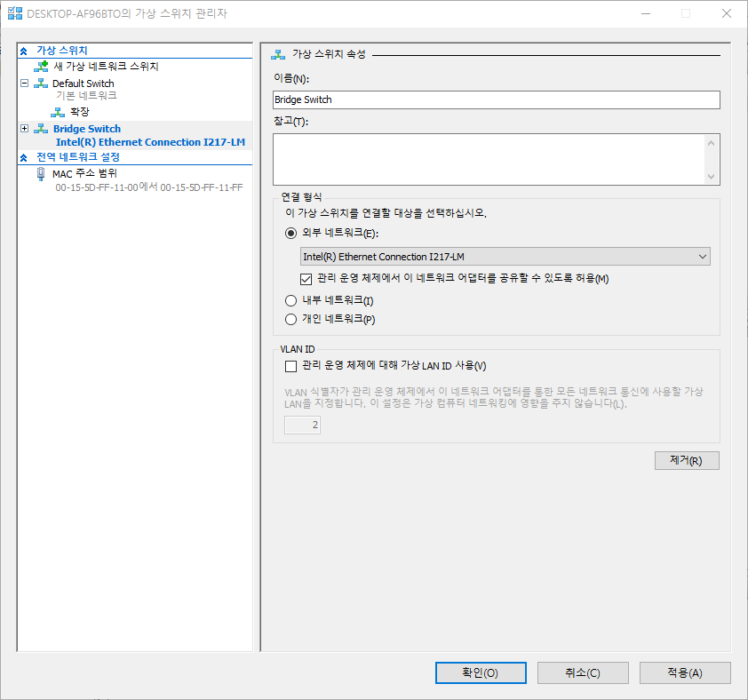
Task: Click the Bridge Switch network icon
Action: 41,129
